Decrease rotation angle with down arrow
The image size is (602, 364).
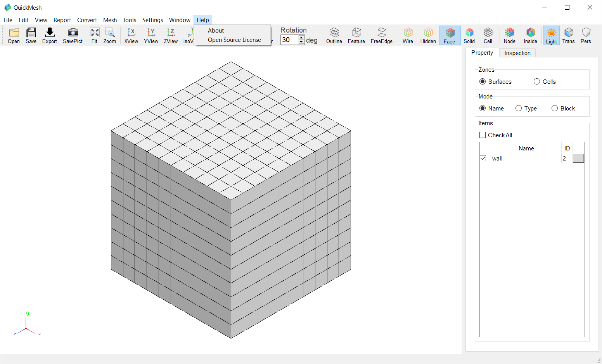(301, 42)
